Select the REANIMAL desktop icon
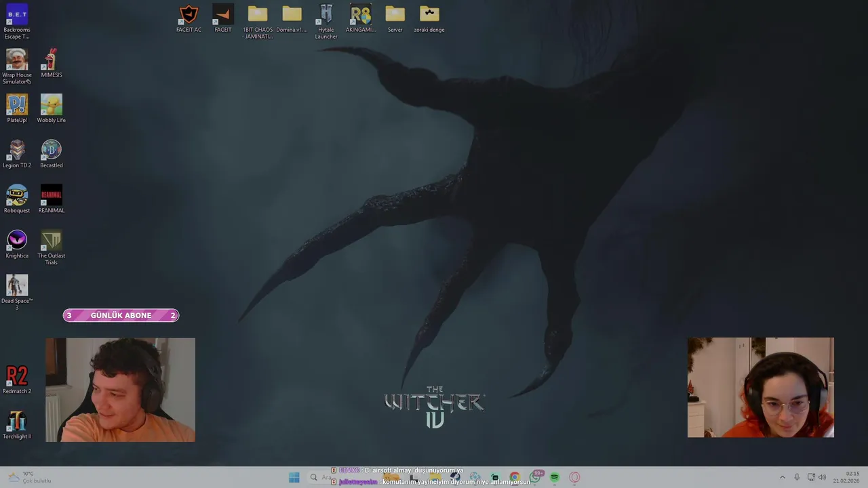The width and height of the screenshot is (868, 488). pos(52,199)
